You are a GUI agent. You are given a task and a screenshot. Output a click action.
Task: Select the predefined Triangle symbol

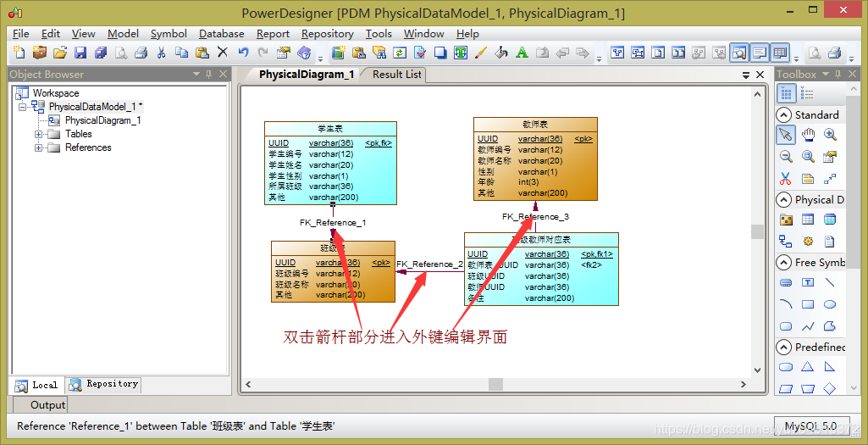[x=808, y=366]
